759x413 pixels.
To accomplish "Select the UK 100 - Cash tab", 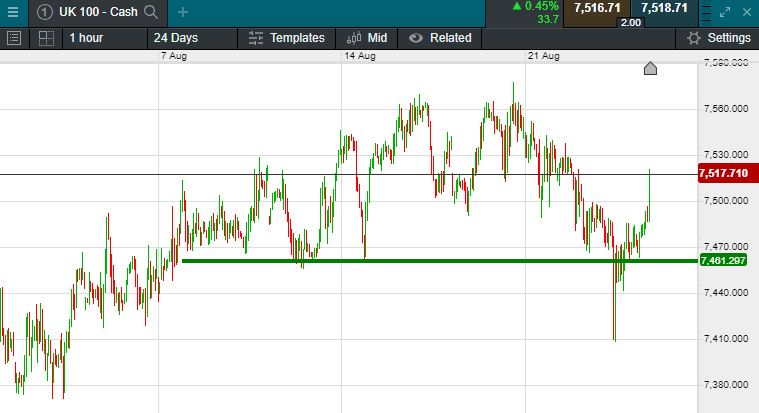I will (x=98, y=12).
